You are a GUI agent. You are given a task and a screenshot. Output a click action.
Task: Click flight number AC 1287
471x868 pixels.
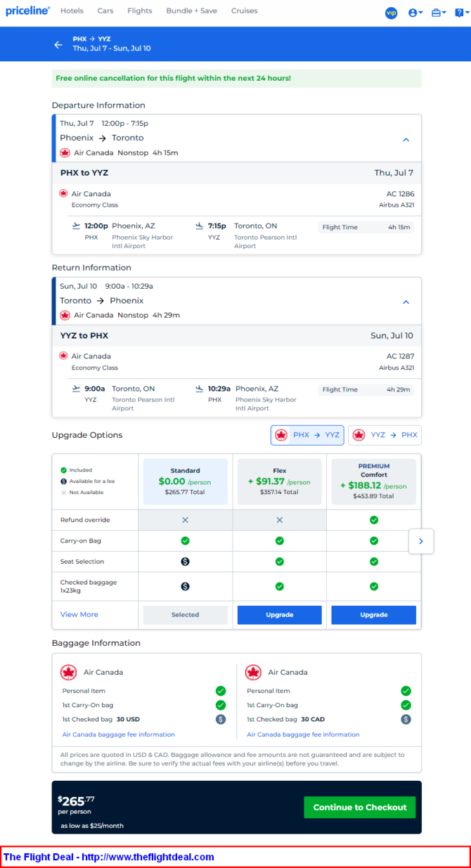click(x=401, y=356)
